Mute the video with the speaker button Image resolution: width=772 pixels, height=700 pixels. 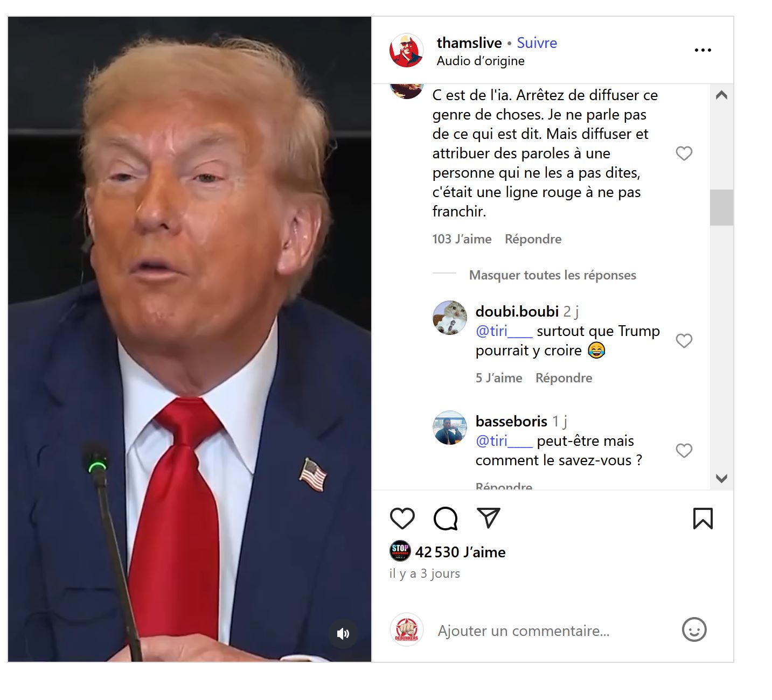[343, 633]
